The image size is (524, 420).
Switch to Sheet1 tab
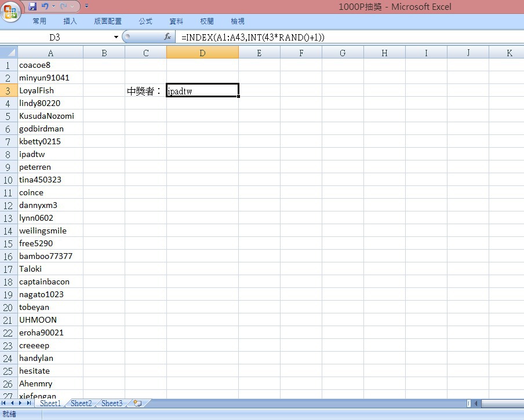[50, 403]
